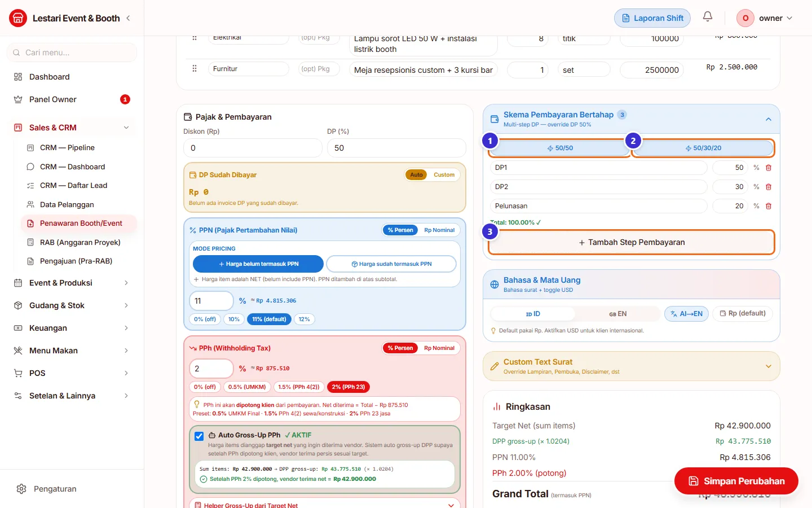
Task: Select the 12% PPN rate chip
Action: click(x=304, y=319)
